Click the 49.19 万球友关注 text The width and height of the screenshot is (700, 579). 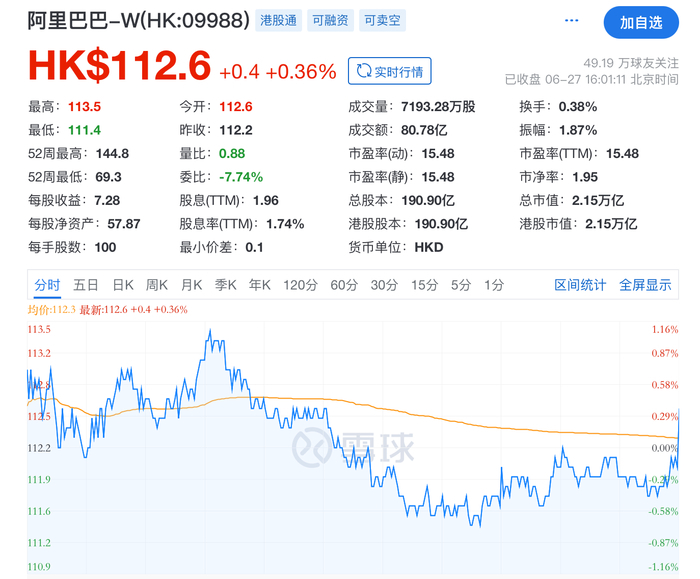631,63
